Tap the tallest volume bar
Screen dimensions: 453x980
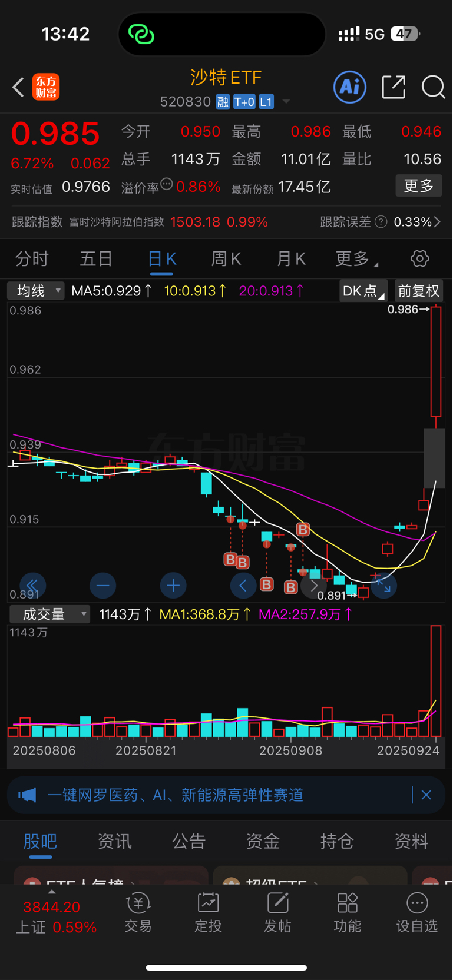point(436,681)
